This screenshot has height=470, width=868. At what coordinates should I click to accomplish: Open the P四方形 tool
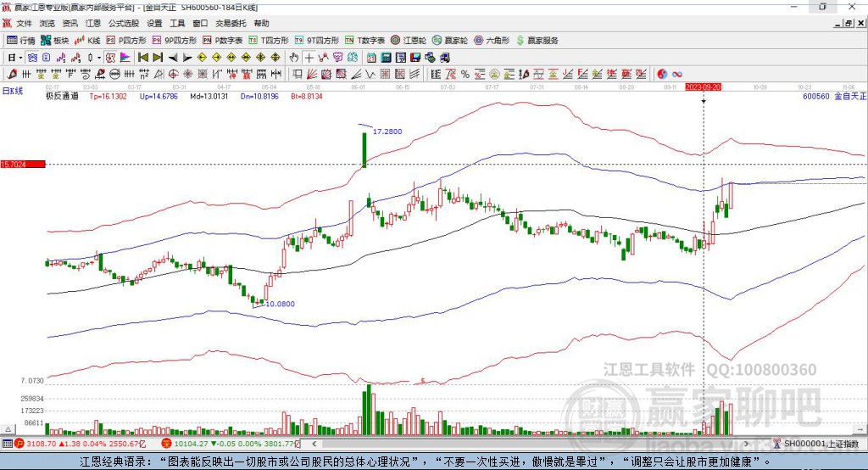click(x=126, y=41)
